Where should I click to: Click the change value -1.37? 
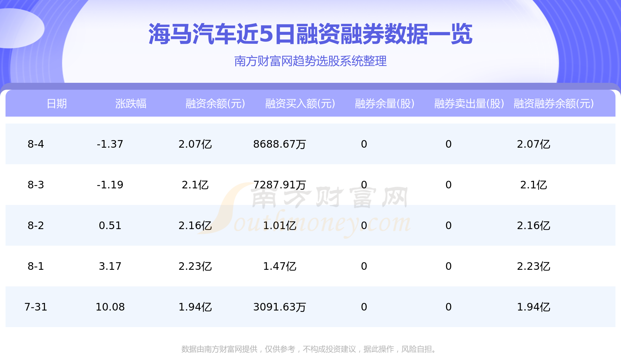(x=110, y=144)
